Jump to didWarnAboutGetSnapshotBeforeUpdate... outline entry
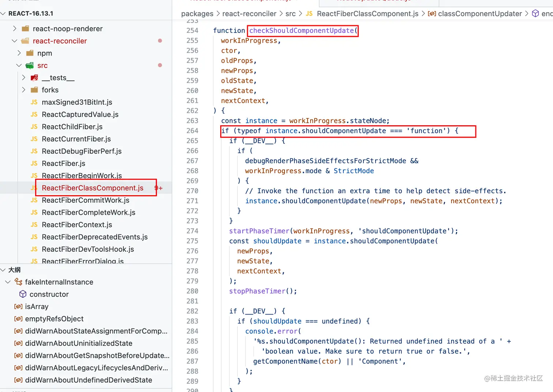553x392 pixels. (97, 355)
